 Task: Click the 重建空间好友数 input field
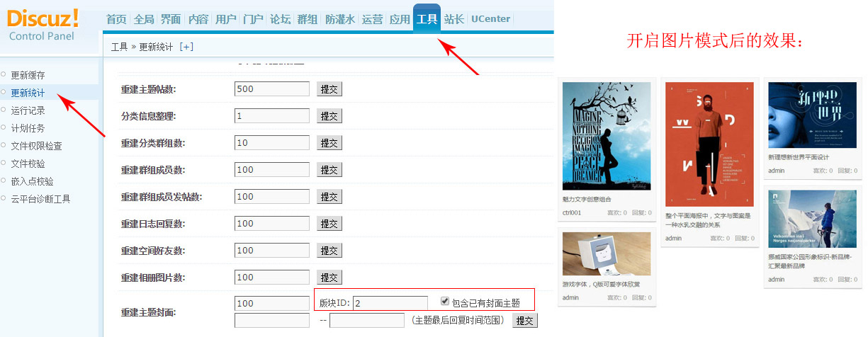(x=272, y=250)
